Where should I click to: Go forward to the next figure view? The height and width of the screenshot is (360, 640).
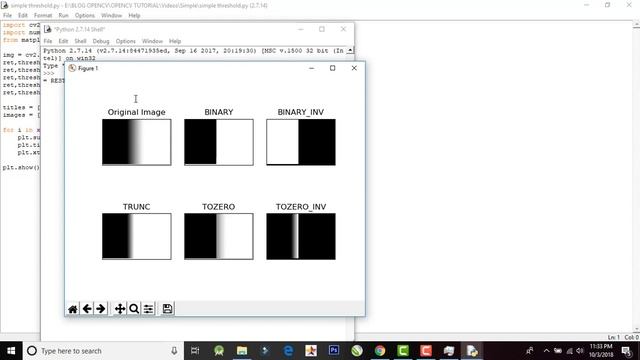101,309
